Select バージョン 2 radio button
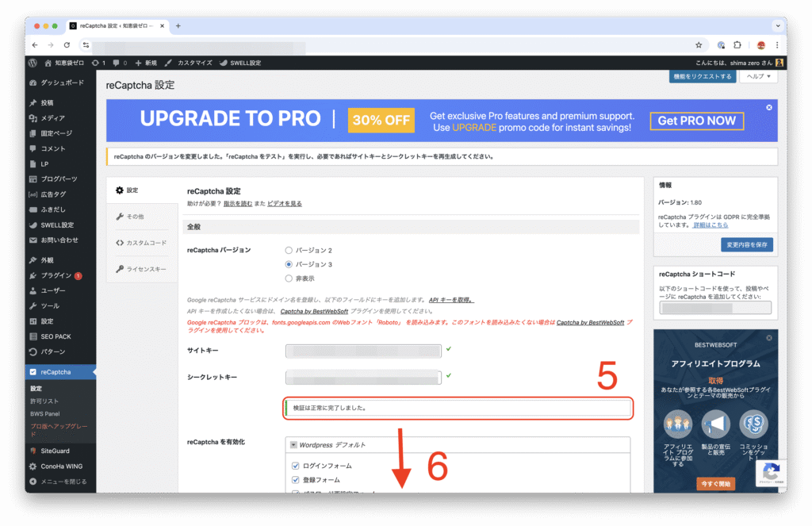812x526 pixels. click(289, 250)
